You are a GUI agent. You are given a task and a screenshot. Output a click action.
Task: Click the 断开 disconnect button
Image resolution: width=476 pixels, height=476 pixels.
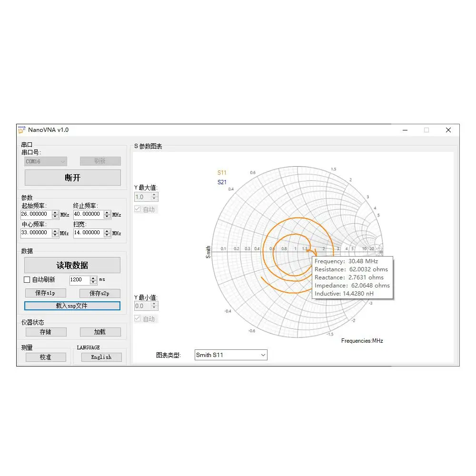(x=72, y=178)
